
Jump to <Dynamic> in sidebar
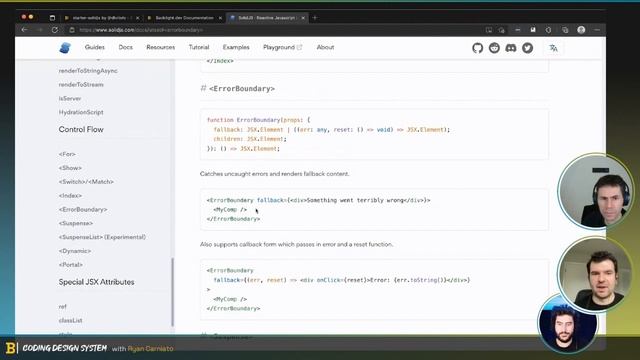[x=75, y=251]
